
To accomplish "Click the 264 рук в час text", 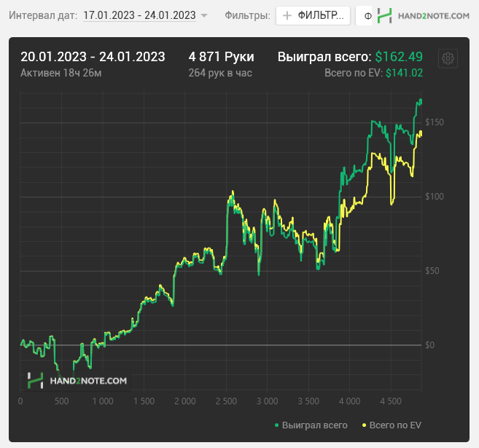I will pos(220,73).
